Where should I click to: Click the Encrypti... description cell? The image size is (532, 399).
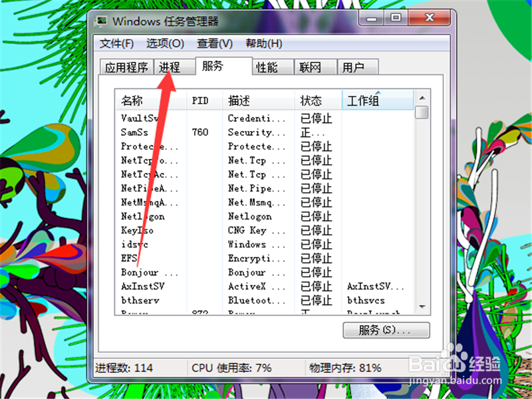(256, 259)
